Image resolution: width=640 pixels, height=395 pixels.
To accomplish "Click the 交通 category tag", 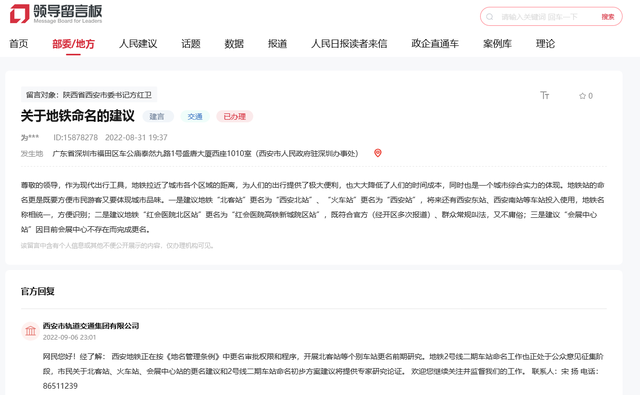I will 195,116.
